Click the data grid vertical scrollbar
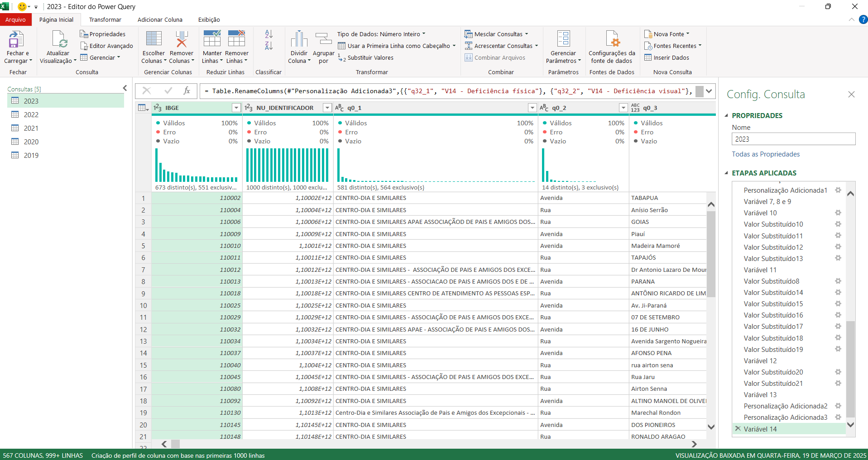Image resolution: width=868 pixels, height=460 pixels. click(711, 253)
